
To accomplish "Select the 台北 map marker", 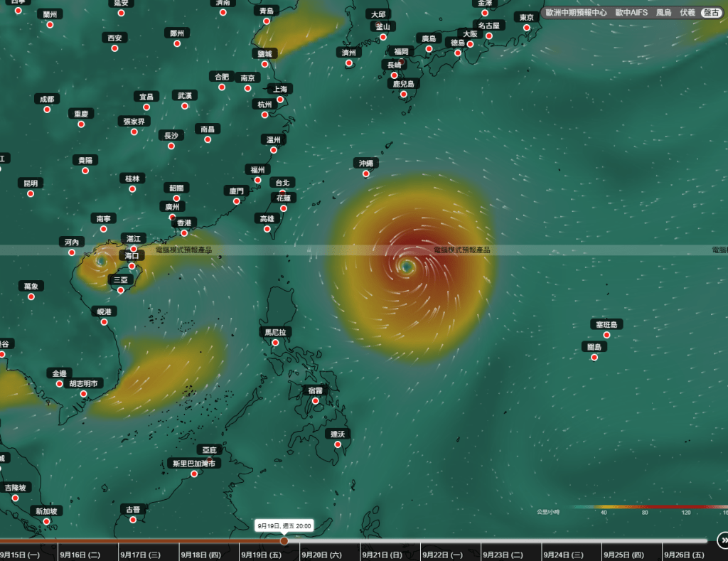I will tap(282, 193).
